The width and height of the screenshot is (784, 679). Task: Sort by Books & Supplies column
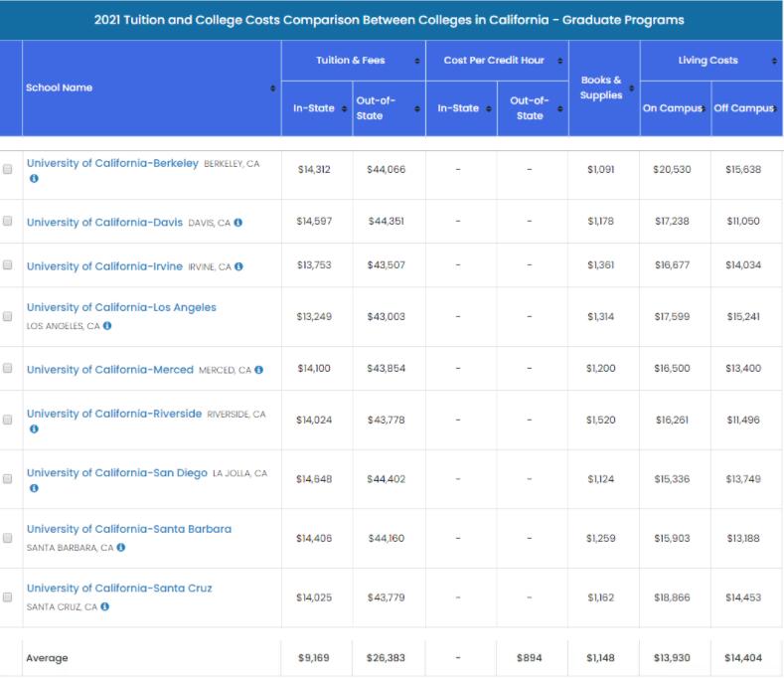631,88
